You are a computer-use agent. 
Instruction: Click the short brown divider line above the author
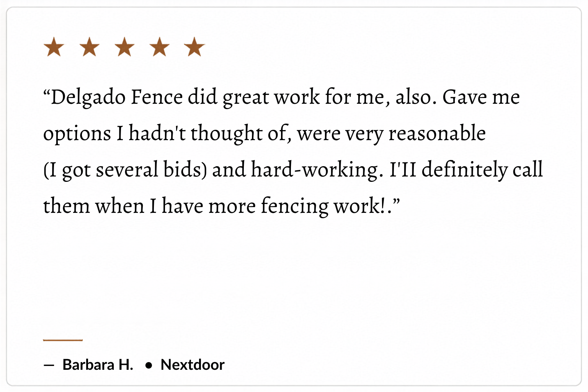(63, 340)
